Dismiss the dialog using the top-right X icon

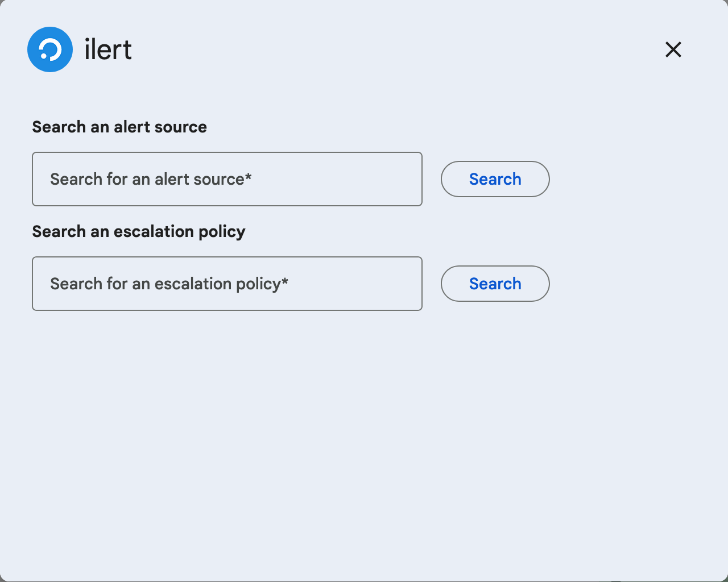click(x=673, y=49)
